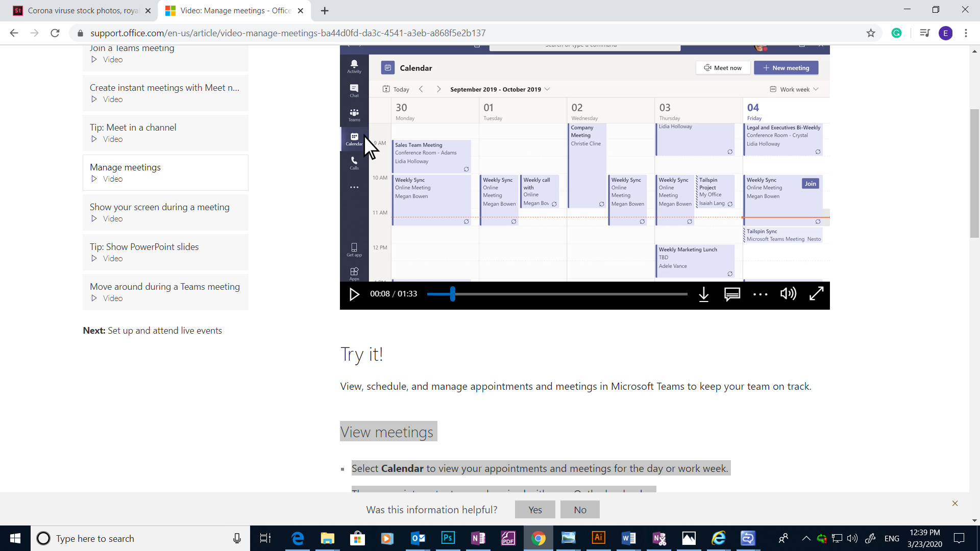Open Chat in Teams sidebar

click(354, 90)
